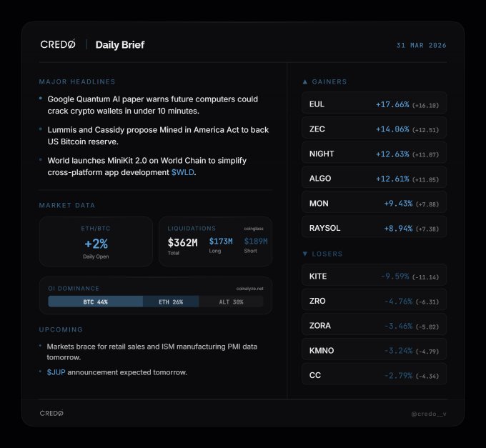The height and width of the screenshot is (448, 486).
Task: Click the ZORA loser row
Action: click(374, 325)
